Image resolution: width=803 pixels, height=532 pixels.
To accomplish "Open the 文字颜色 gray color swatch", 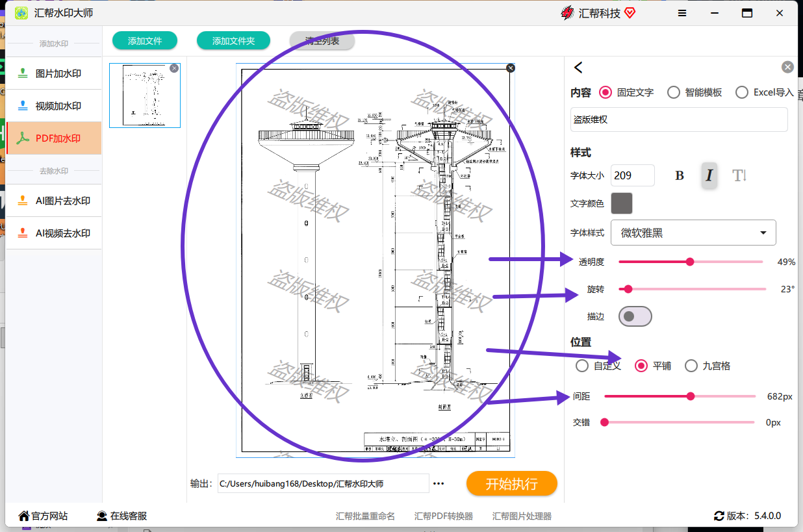I will point(622,203).
